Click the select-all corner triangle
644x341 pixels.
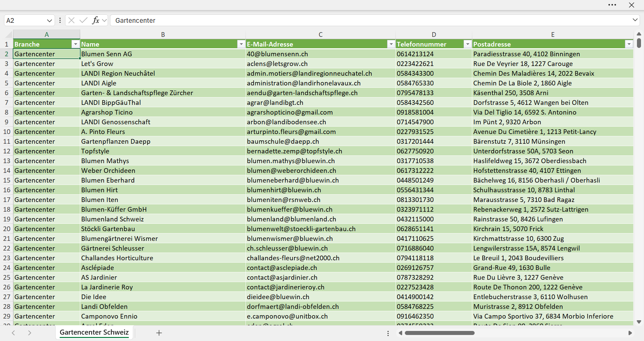click(8, 35)
